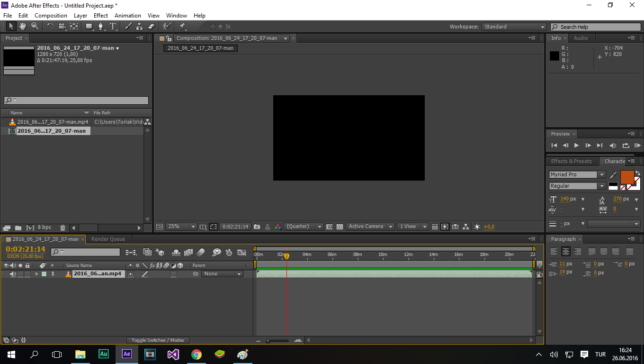
Task: Open the 25% magnification dropdown
Action: (180, 227)
